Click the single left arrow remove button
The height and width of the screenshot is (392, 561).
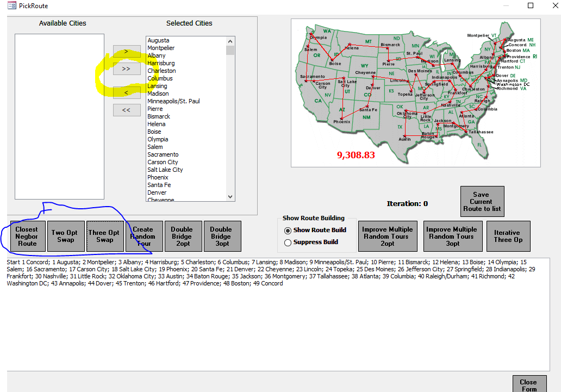(127, 93)
